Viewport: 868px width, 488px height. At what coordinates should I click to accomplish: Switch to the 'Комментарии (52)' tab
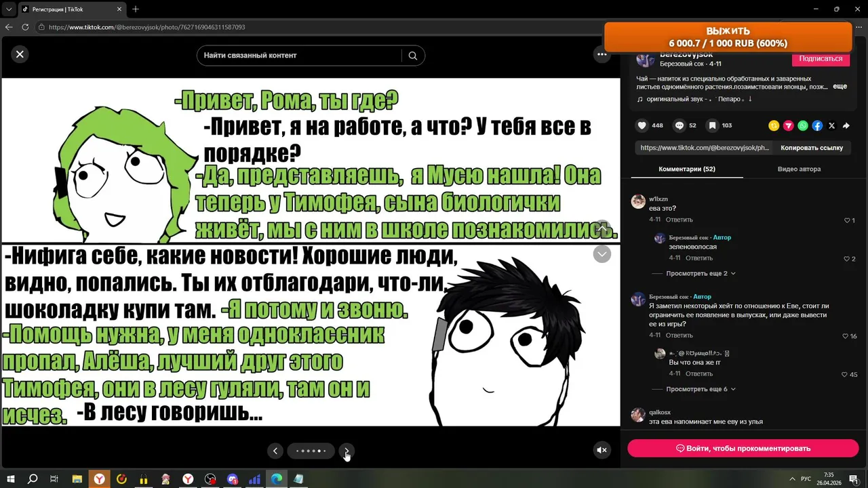pyautogui.click(x=687, y=169)
